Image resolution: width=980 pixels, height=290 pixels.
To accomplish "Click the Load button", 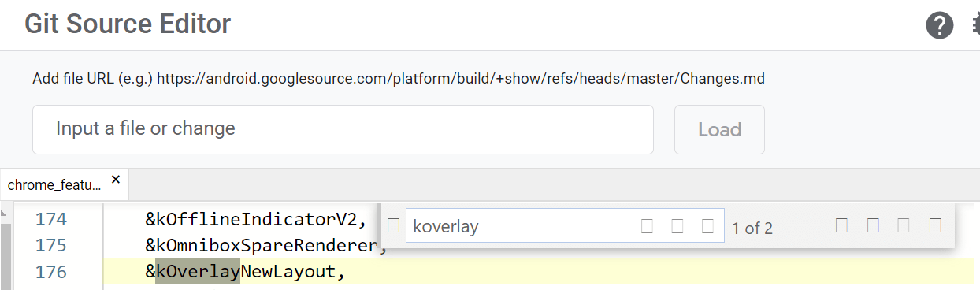I will tap(719, 129).
